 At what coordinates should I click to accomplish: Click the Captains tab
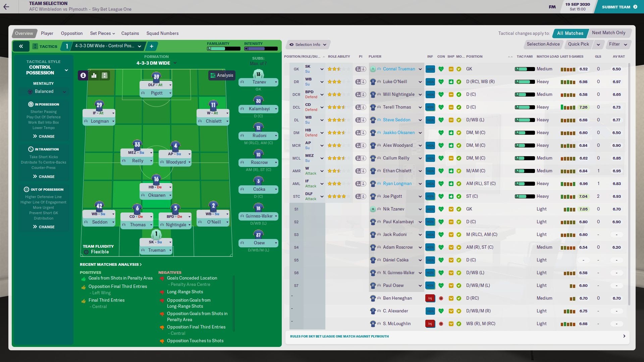click(130, 33)
